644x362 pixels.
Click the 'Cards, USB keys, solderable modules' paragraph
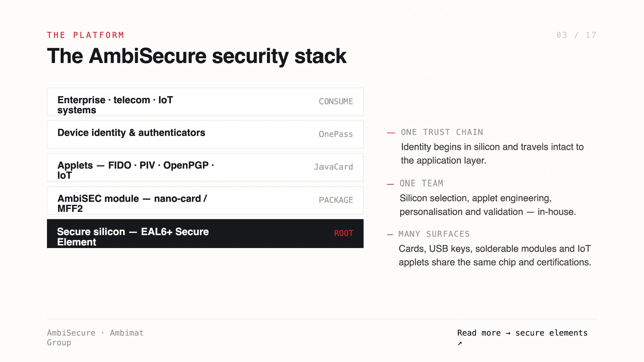(x=495, y=255)
